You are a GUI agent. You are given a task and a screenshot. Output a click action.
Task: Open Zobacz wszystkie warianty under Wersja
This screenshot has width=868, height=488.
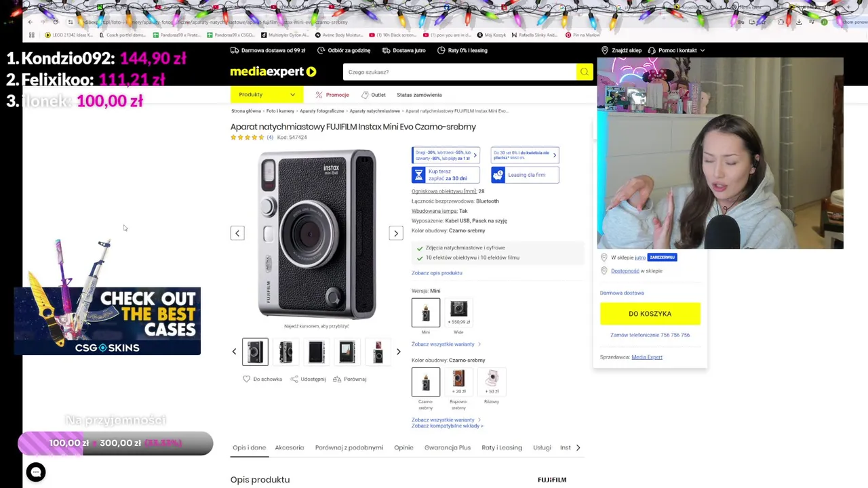click(x=446, y=344)
